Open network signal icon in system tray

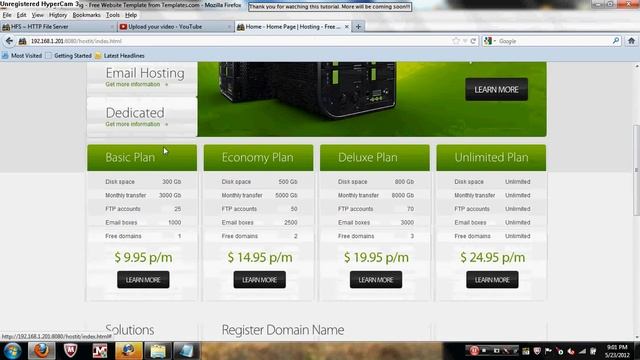click(582, 351)
